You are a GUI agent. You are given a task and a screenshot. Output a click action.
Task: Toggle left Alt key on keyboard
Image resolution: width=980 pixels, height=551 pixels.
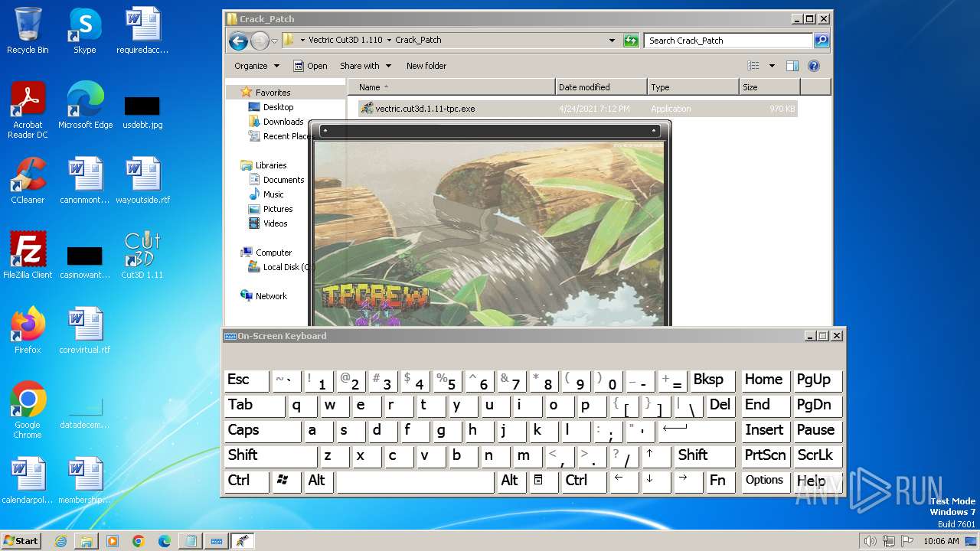[318, 481]
